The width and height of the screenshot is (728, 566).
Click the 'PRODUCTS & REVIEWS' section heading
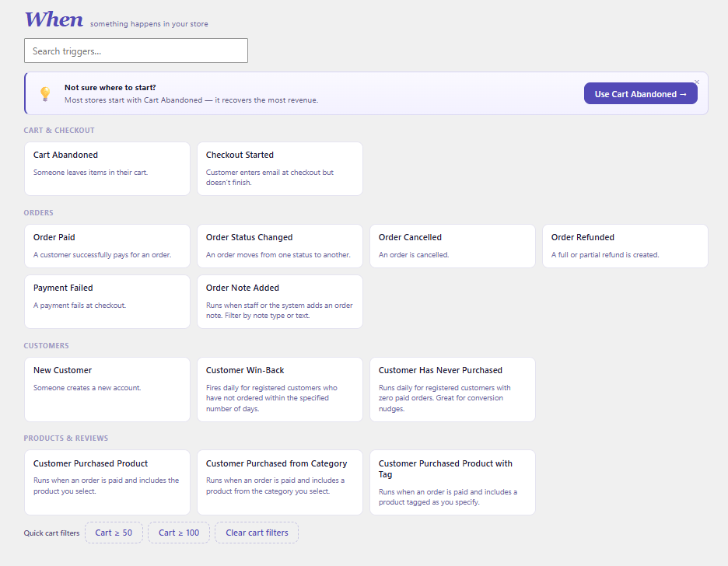pyautogui.click(x=66, y=438)
